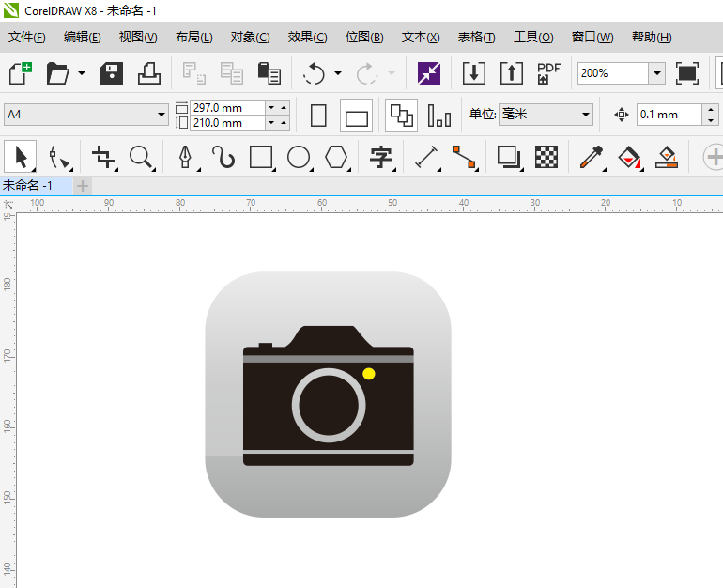Open the units dropdown showing 毫米
723x588 pixels.
click(586, 115)
